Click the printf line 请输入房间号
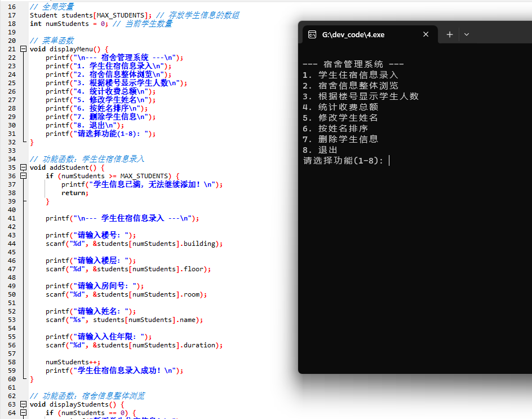Screen dimensions: 532x419 (x=95, y=286)
